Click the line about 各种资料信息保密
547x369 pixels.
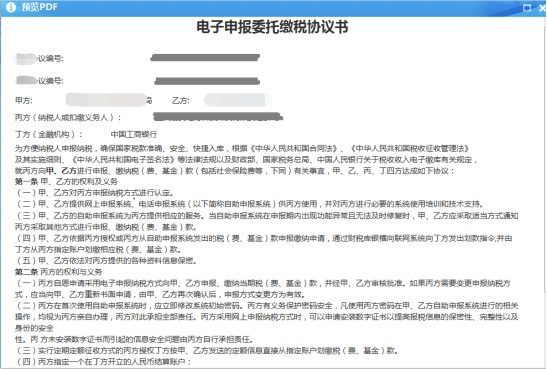point(107,261)
